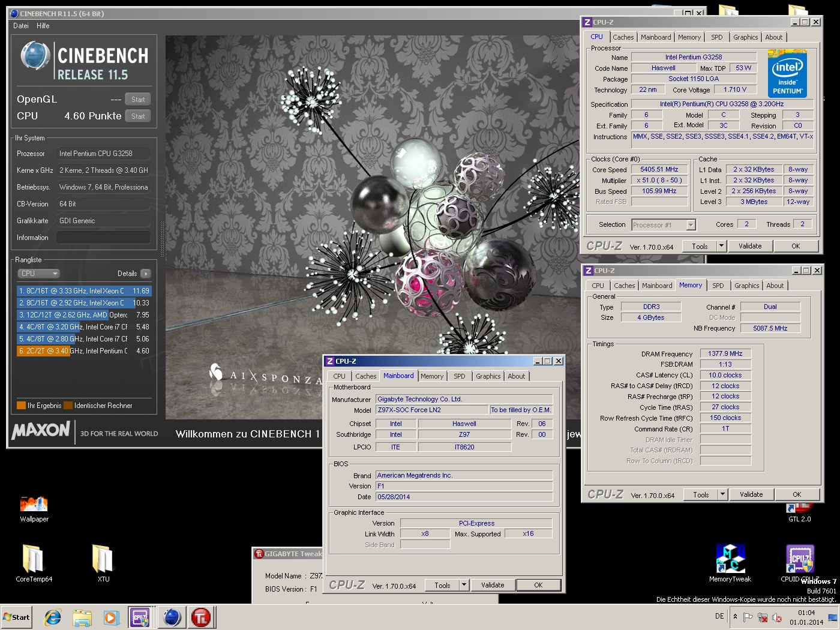
Task: Switch to Caches tab in CPU-Z CPU window
Action: pyautogui.click(x=623, y=37)
